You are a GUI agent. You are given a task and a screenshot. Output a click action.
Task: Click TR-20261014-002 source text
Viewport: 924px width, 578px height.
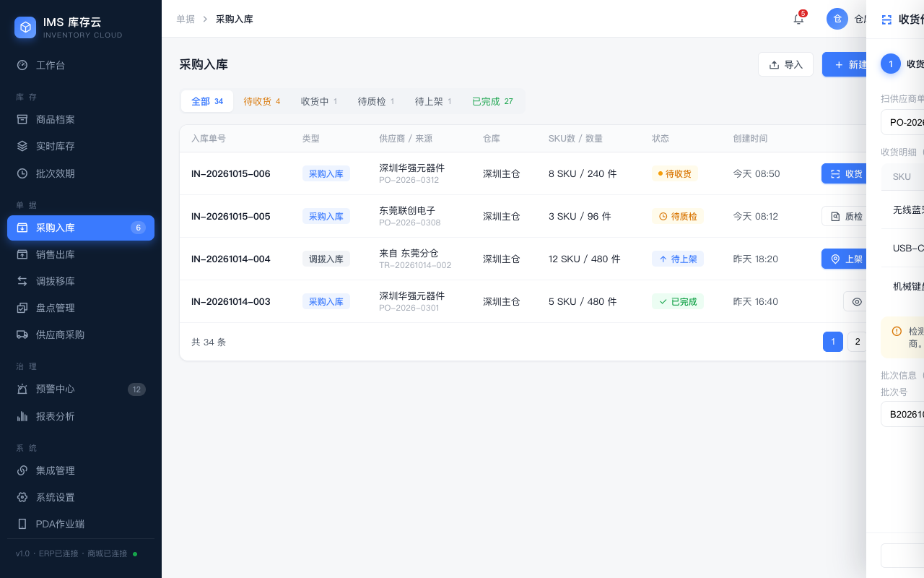pos(415,265)
